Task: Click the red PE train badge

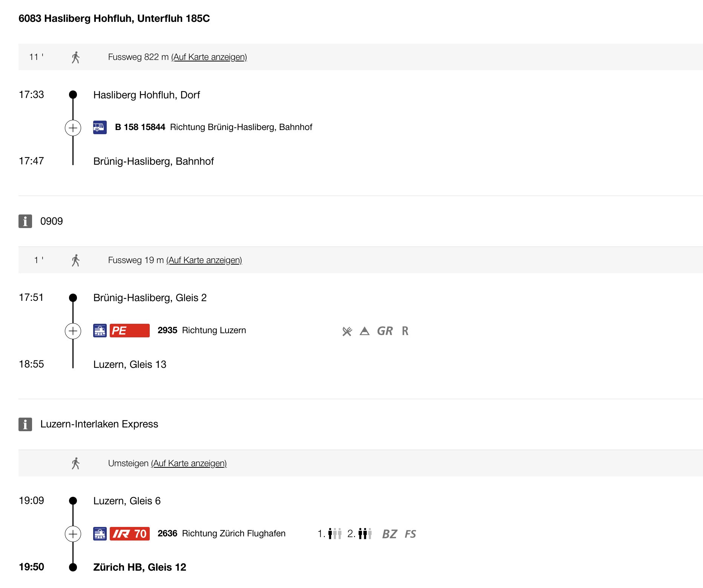Action: (x=129, y=331)
